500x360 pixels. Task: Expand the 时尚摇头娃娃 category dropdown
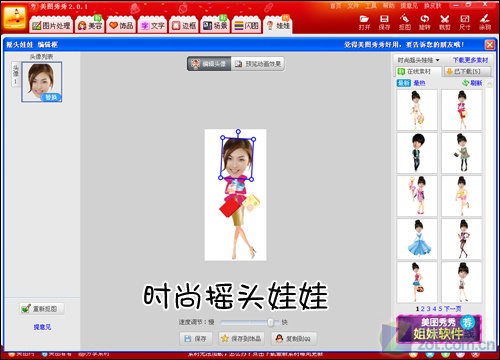coord(418,60)
